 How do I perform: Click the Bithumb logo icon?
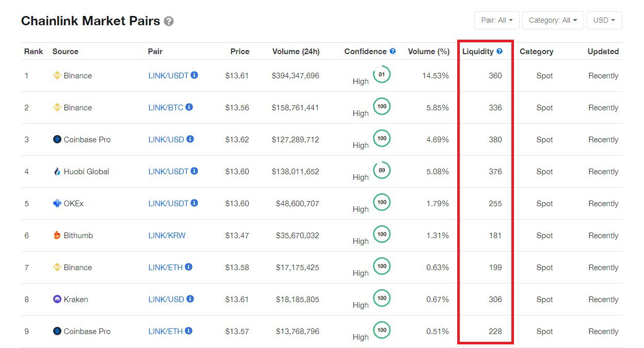tap(57, 235)
